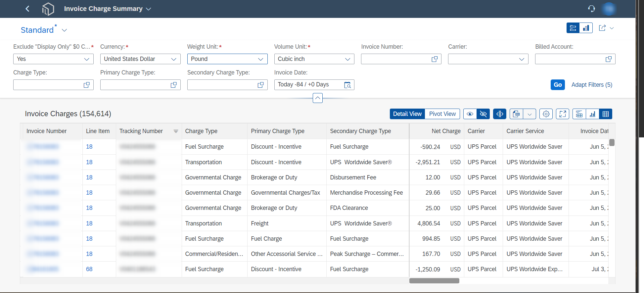Image resolution: width=644 pixels, height=293 pixels.
Task: Open Adapt Filters (5) link
Action: (592, 85)
